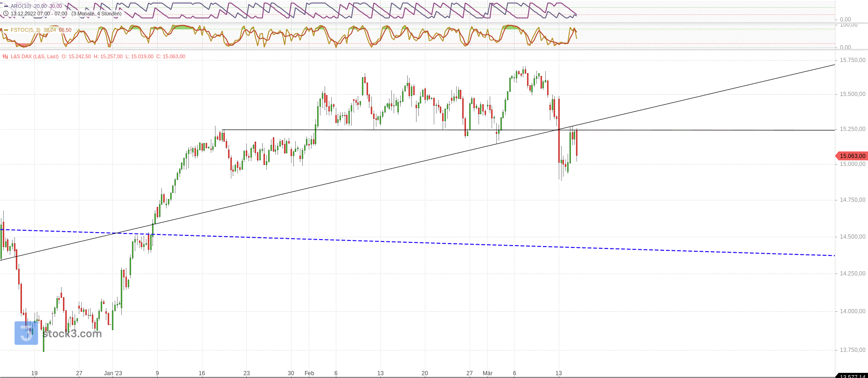This screenshot has width=868, height=378.
Task: Click the ARO(10) legend line marker
Action: [x=6, y=6]
